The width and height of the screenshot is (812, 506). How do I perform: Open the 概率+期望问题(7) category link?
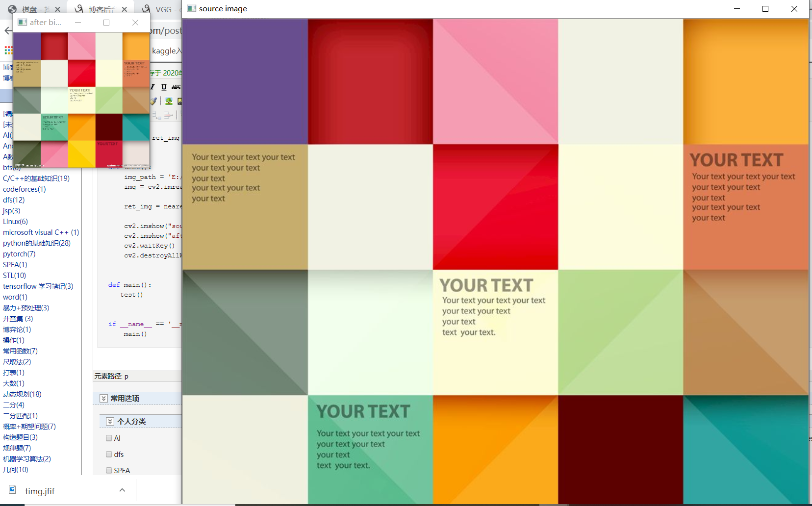(29, 427)
